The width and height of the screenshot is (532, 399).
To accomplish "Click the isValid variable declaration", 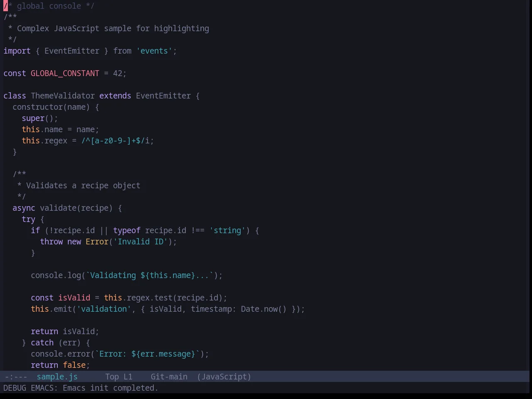I will point(74,298).
